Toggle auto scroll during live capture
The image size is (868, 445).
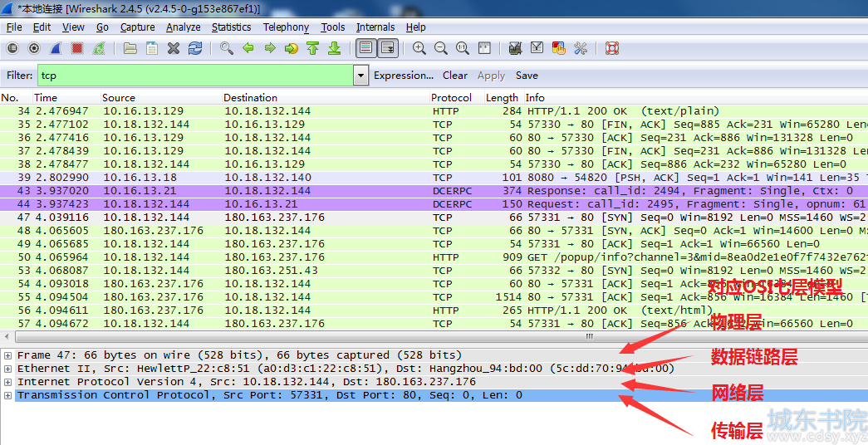(388, 49)
